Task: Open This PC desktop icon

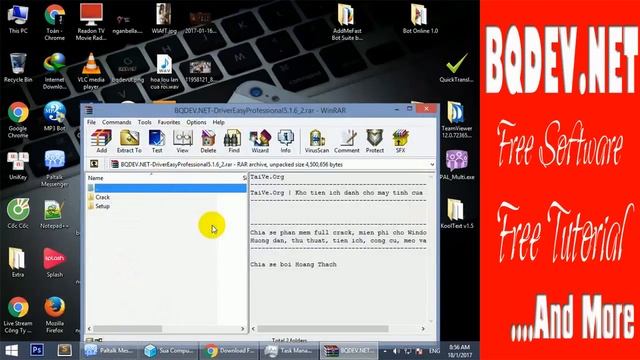Action: point(18,19)
